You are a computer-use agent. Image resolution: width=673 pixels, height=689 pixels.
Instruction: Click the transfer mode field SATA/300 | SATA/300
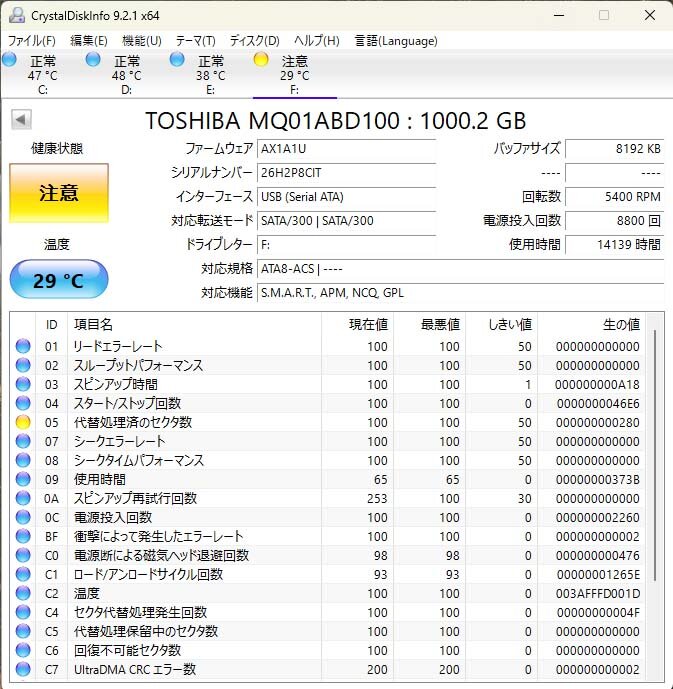[346, 220]
